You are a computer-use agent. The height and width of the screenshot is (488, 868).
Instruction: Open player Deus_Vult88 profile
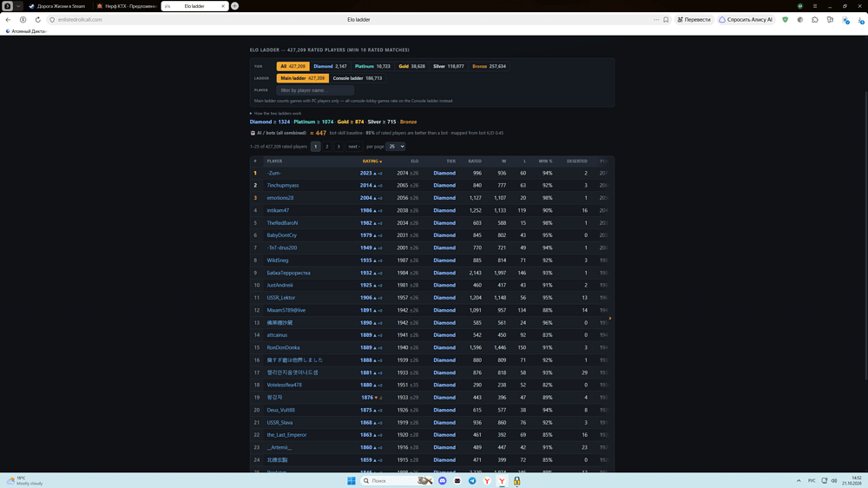coord(280,410)
